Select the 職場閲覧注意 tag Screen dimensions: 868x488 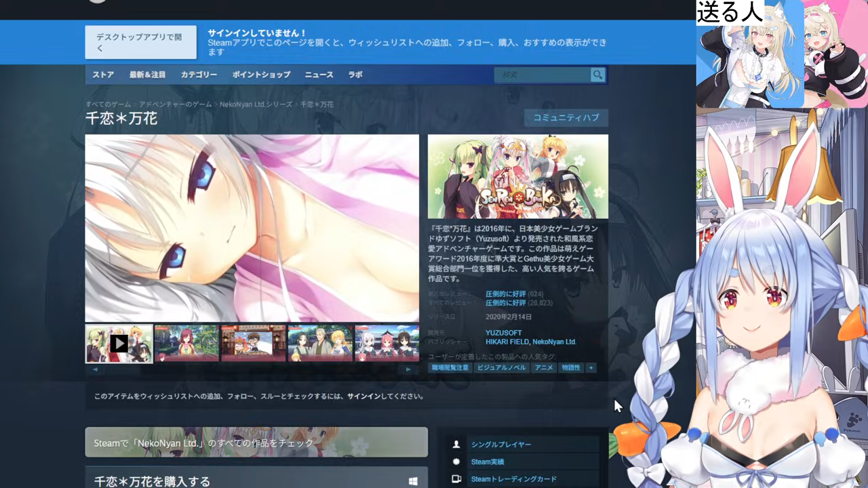pos(450,367)
